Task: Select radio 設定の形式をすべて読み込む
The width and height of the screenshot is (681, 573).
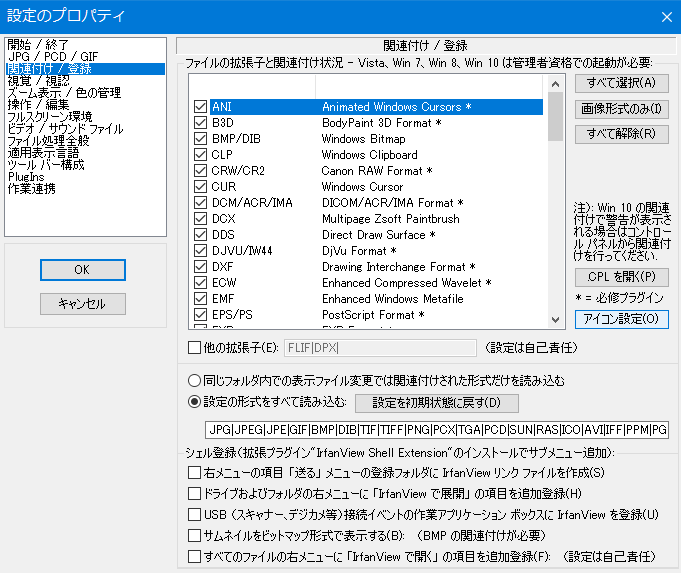Action: pyautogui.click(x=194, y=401)
